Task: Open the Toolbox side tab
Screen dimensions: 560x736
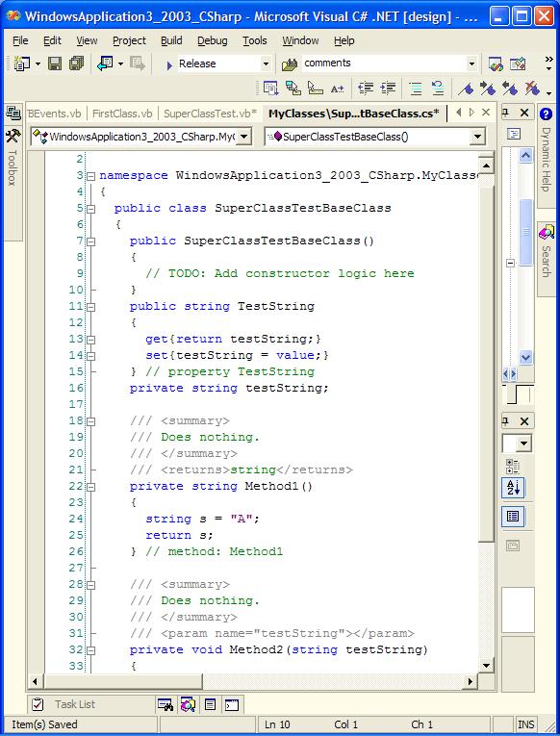Action: (13, 158)
